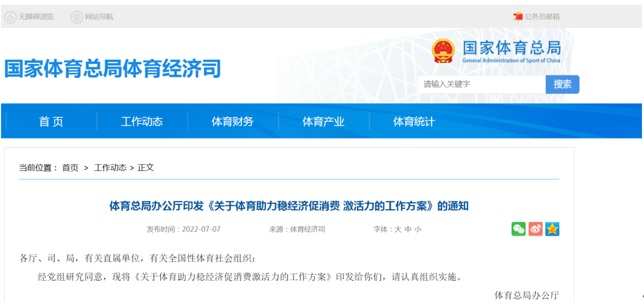Open 工作动态 nav tab
The width and height of the screenshot is (644, 308).
click(142, 122)
